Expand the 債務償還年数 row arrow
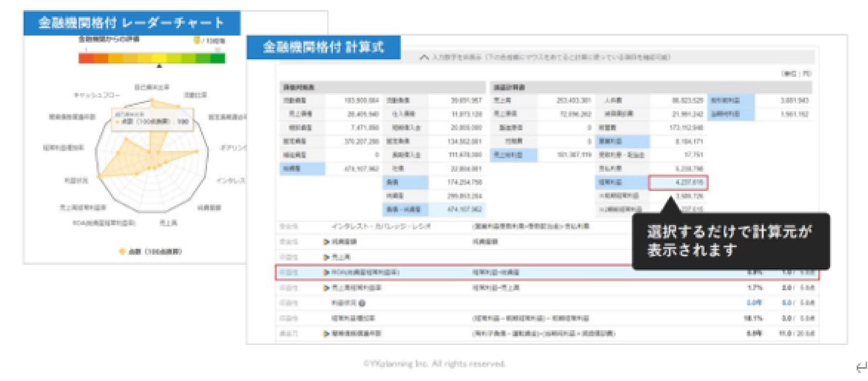868x381 pixels. click(x=326, y=333)
